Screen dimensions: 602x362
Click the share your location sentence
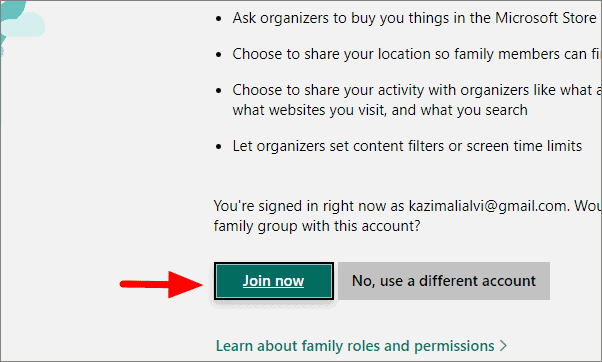click(x=417, y=54)
